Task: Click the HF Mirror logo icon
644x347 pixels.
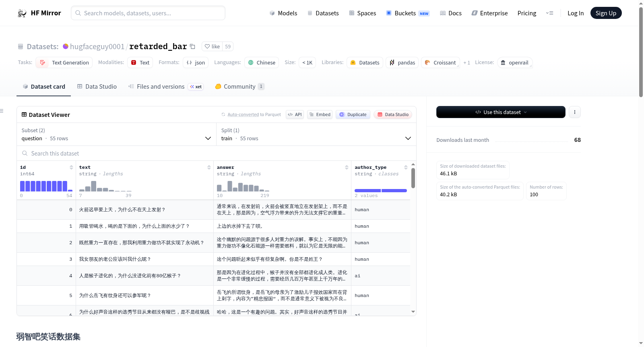Action: pyautogui.click(x=22, y=13)
